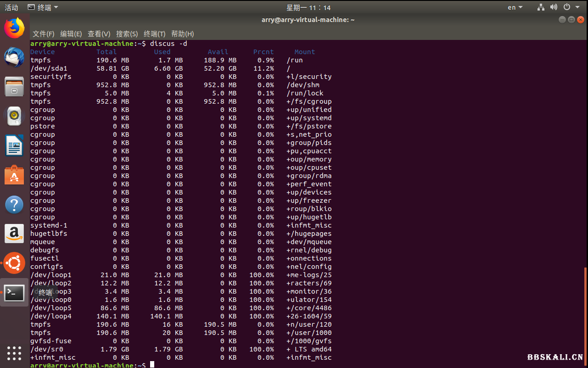Open Rhythmbox music player icon
This screenshot has width=588, height=368.
(14, 116)
